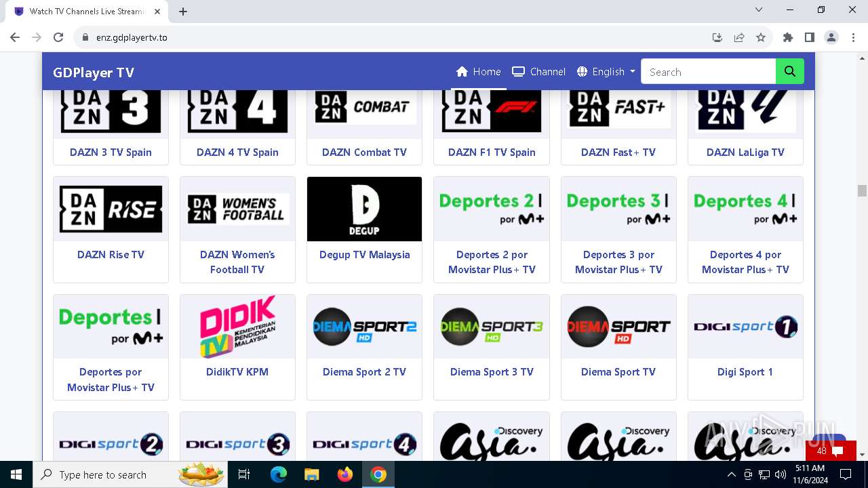This screenshot has height=488, width=868.
Task: Select the DAZN Women's Football logo thumbnail
Action: click(x=237, y=209)
